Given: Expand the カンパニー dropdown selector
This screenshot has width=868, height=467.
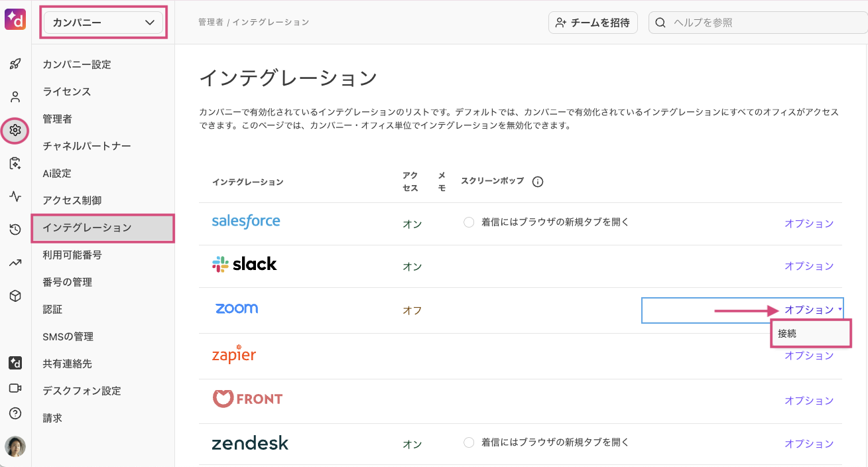Looking at the screenshot, I should 103,23.
